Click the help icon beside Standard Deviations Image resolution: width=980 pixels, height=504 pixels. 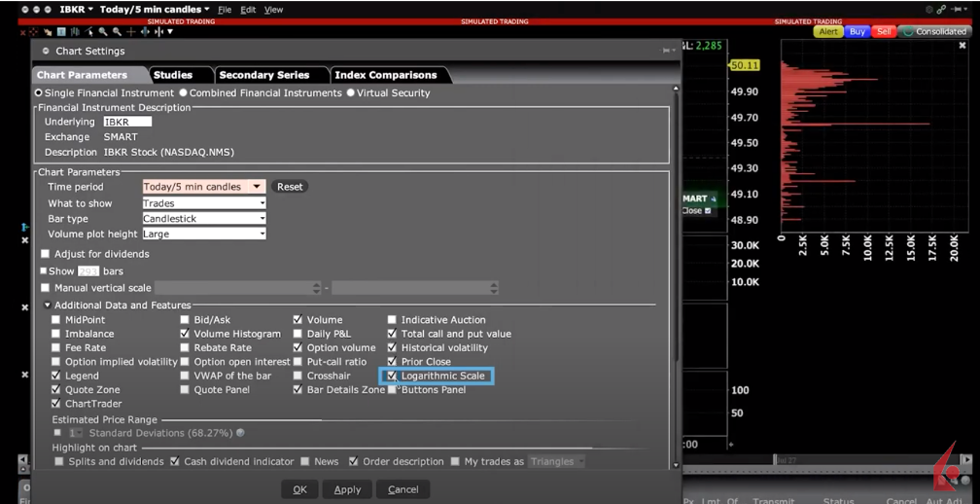tap(241, 433)
